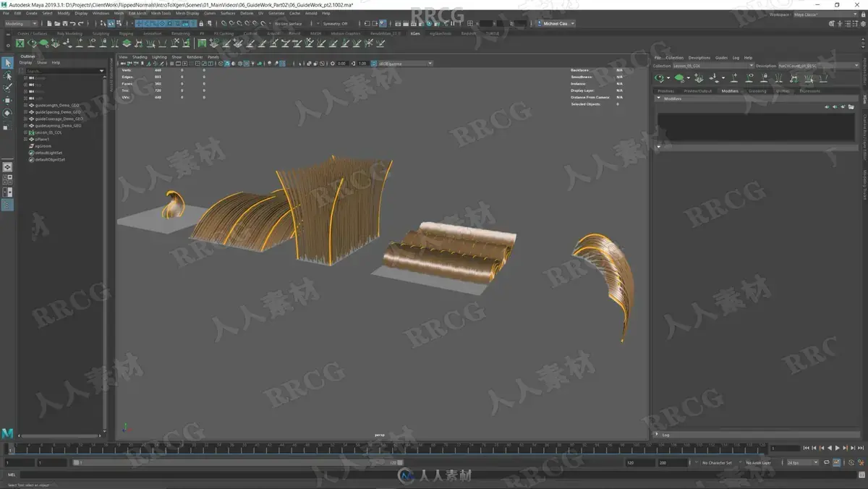Click the Display menu in Outliner
The image size is (868, 489).
[x=25, y=62]
